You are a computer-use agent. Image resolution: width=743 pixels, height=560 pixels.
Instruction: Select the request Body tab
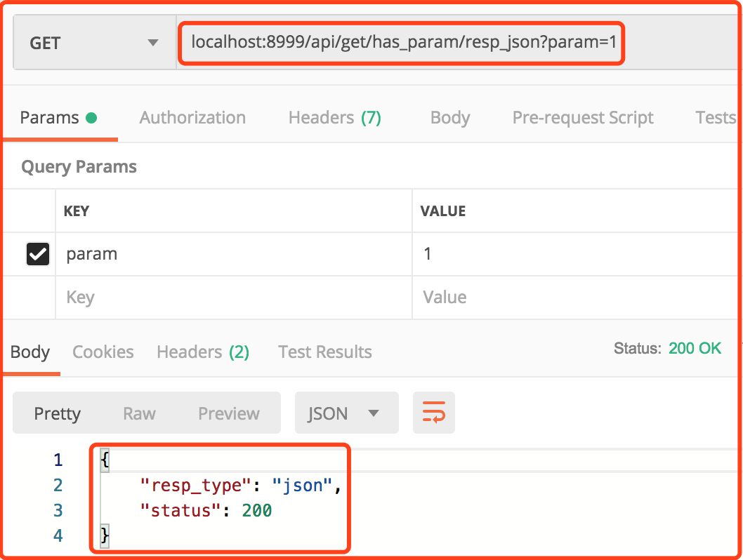[x=449, y=118]
